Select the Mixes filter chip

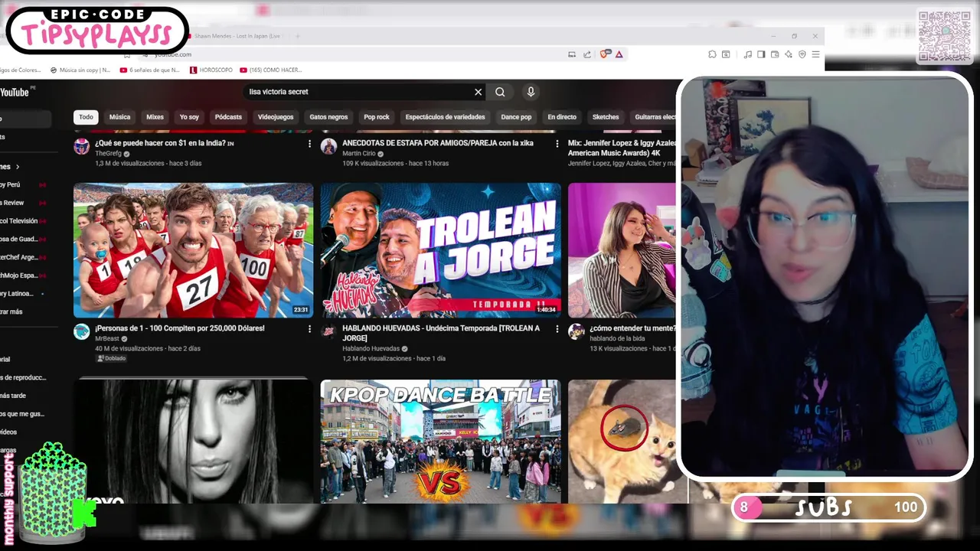[x=155, y=117]
